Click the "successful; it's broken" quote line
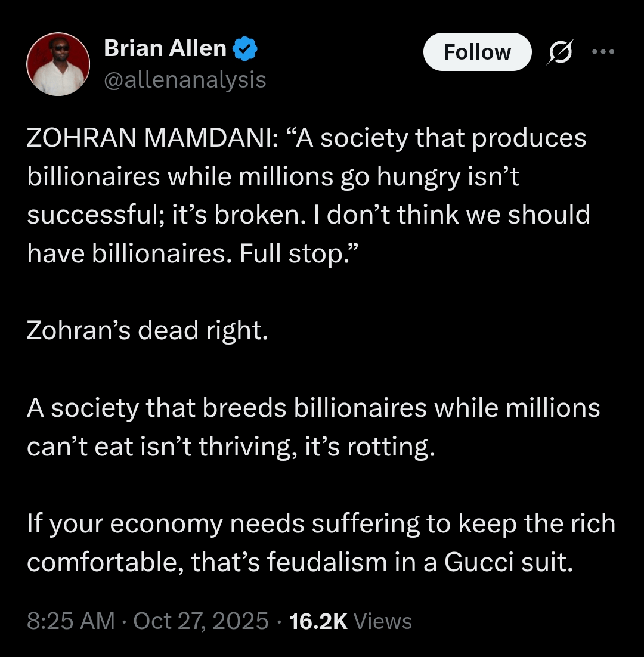The width and height of the screenshot is (644, 657). point(173,216)
